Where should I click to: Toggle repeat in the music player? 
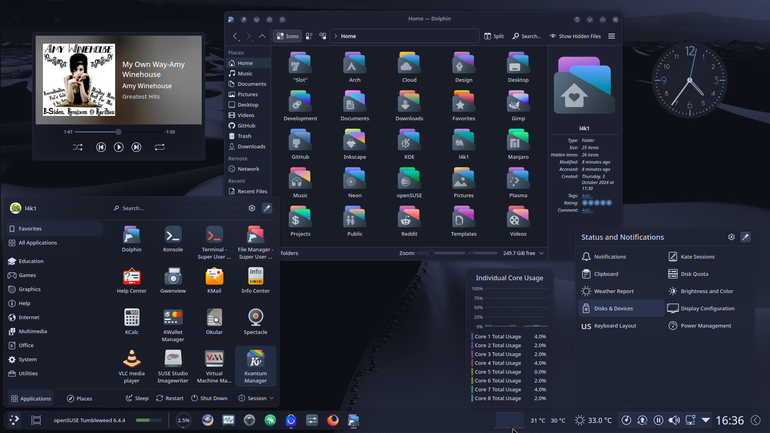coord(159,147)
